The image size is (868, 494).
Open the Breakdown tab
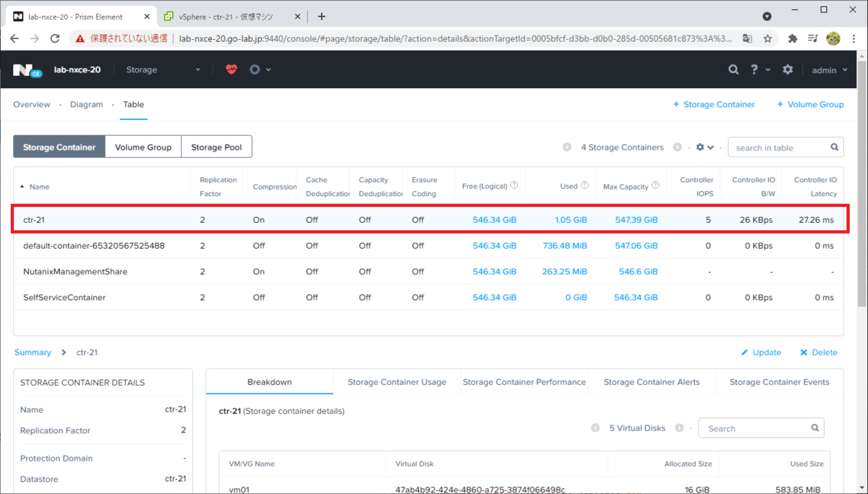click(x=270, y=382)
